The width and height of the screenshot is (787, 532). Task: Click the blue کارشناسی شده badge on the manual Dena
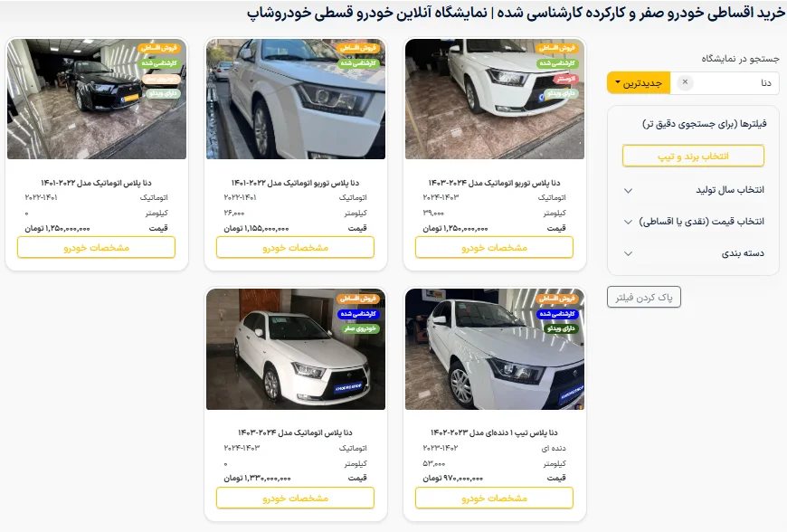(558, 314)
